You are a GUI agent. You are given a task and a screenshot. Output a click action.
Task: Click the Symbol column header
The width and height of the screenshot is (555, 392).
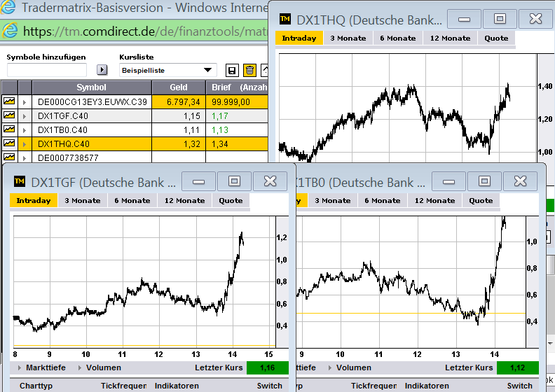[x=92, y=87]
